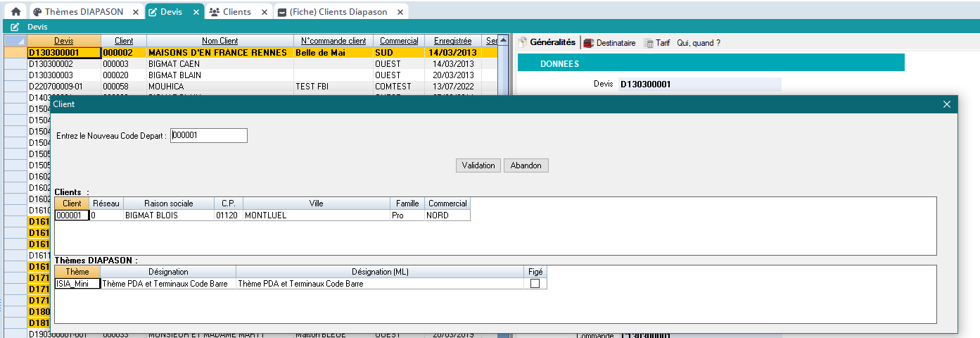
Task: Click the Destinataire truck icon
Action: (x=588, y=43)
